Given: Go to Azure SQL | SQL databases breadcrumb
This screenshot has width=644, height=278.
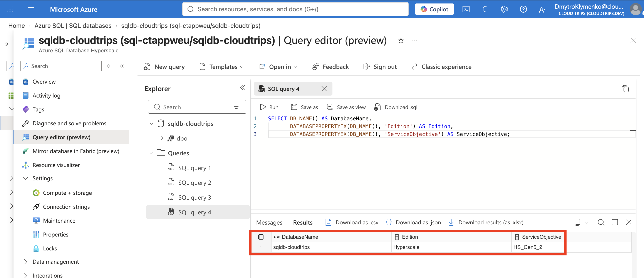Looking at the screenshot, I should pos(73,26).
